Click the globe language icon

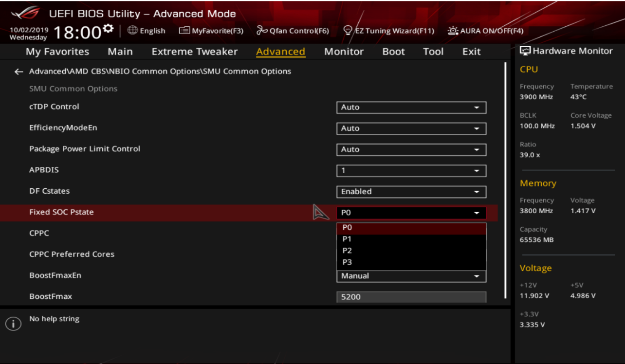click(132, 30)
